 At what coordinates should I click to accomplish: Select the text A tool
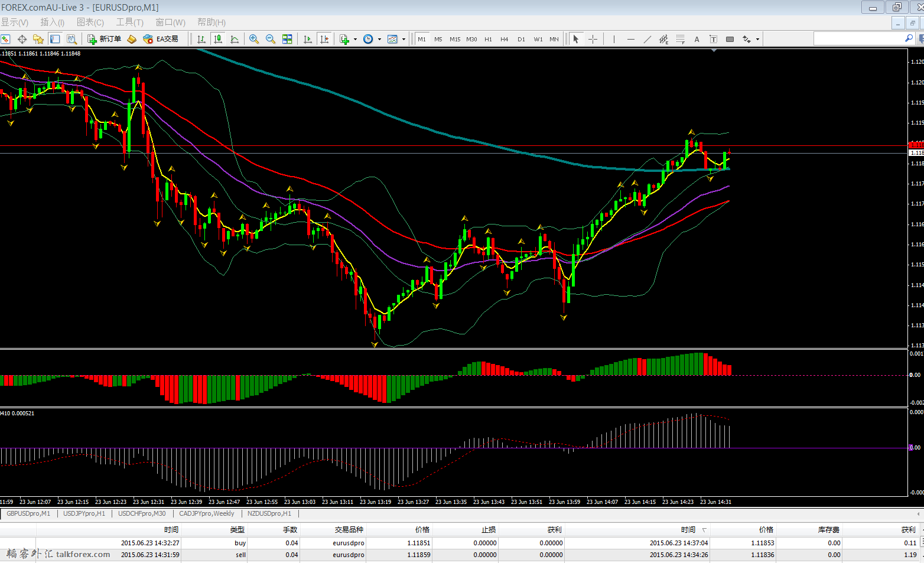click(697, 39)
